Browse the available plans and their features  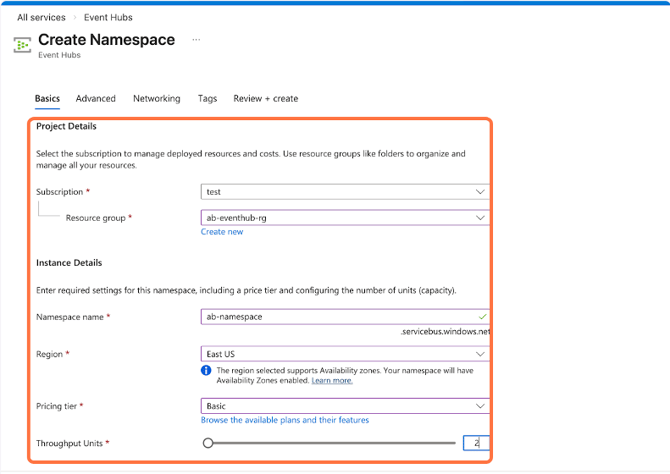285,420
